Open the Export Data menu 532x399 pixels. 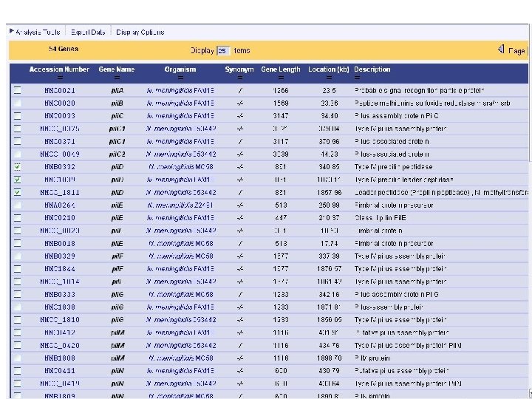[88, 33]
